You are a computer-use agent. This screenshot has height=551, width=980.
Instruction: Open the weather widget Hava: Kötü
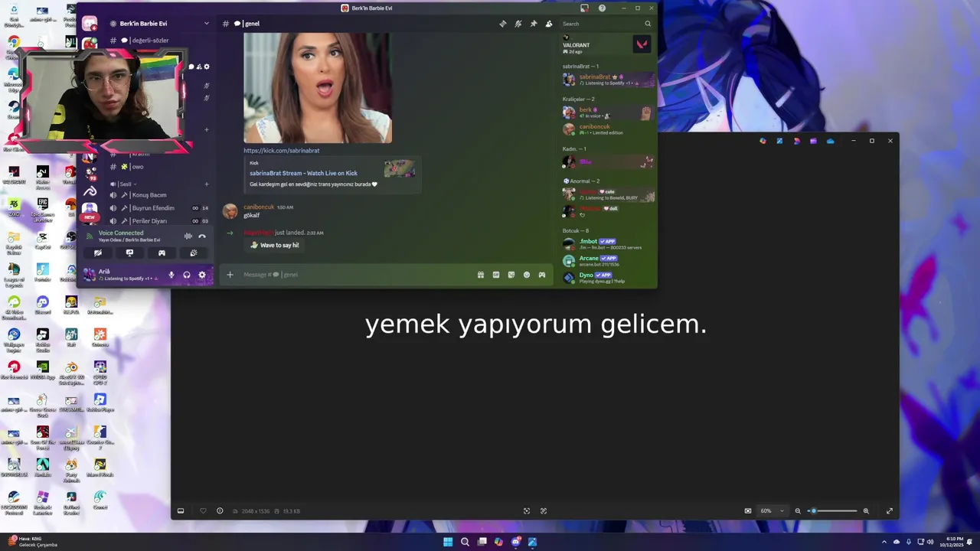click(32, 542)
